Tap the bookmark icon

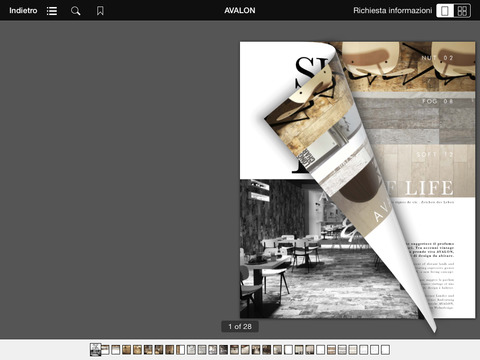point(100,11)
